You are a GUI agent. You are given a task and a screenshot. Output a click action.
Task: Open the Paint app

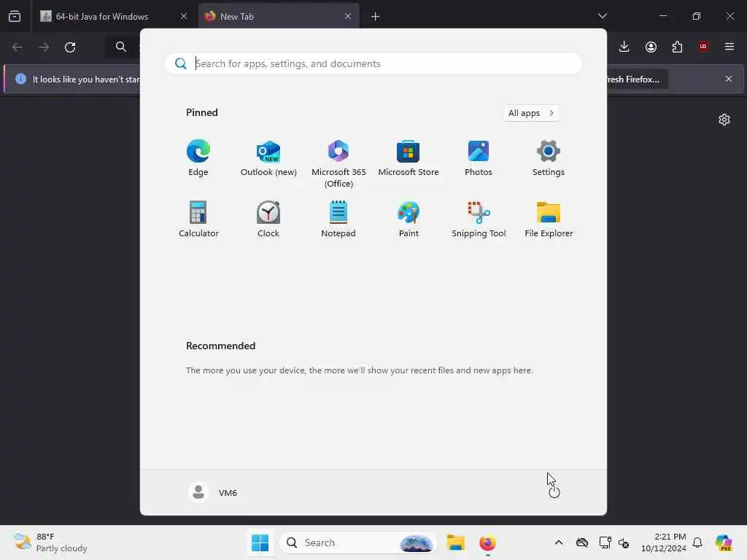coord(409,219)
